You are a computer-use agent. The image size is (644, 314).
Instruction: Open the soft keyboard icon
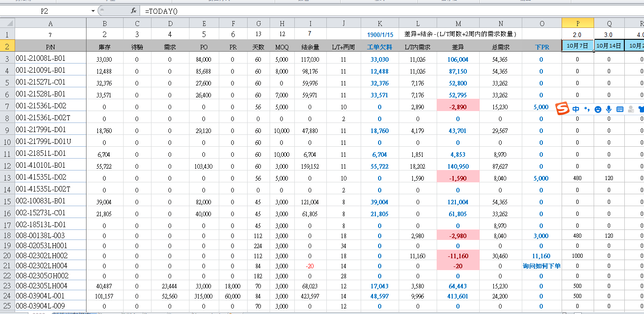620,109
